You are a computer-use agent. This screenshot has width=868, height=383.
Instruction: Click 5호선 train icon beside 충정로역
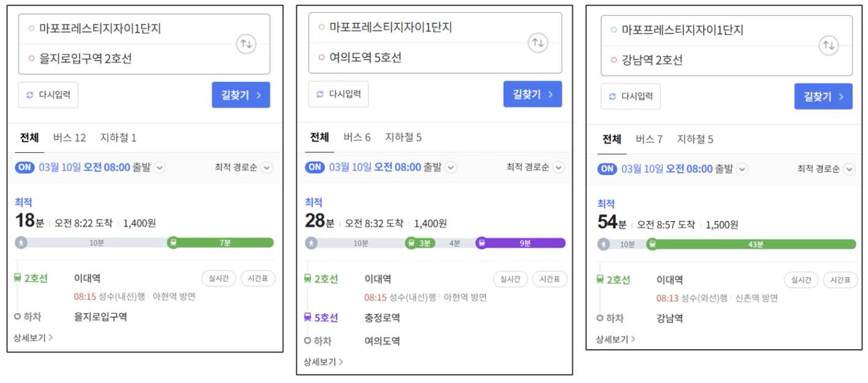pyautogui.click(x=307, y=318)
